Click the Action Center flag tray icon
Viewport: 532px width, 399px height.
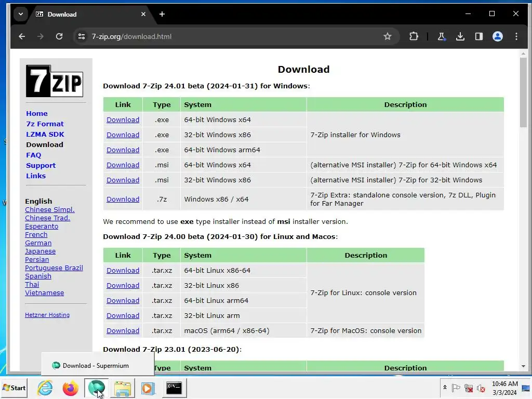[456, 388]
